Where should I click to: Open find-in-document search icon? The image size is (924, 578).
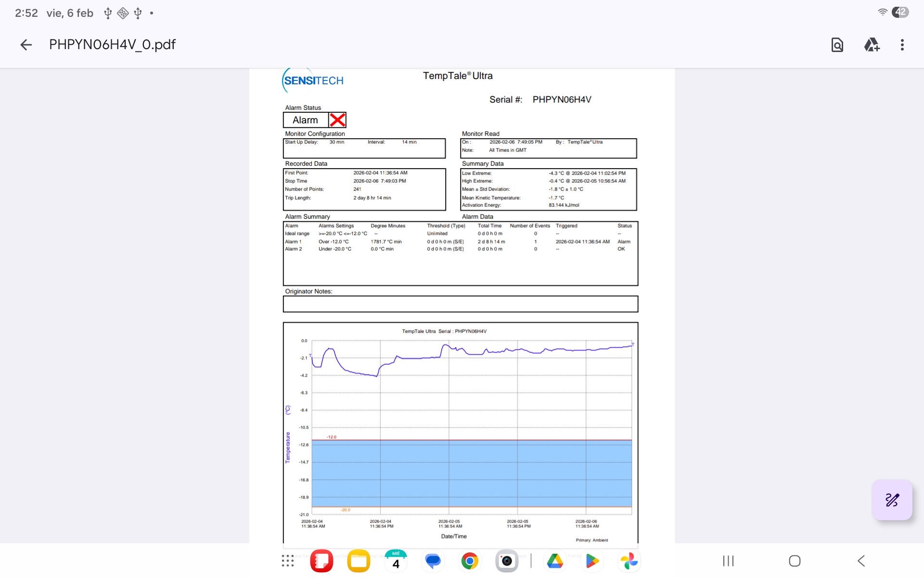(837, 45)
